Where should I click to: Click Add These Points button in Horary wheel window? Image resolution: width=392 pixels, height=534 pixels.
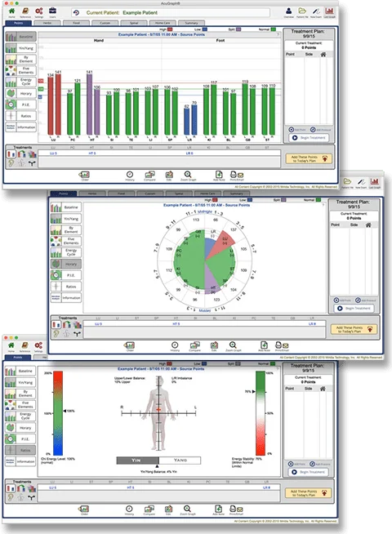coord(354,329)
